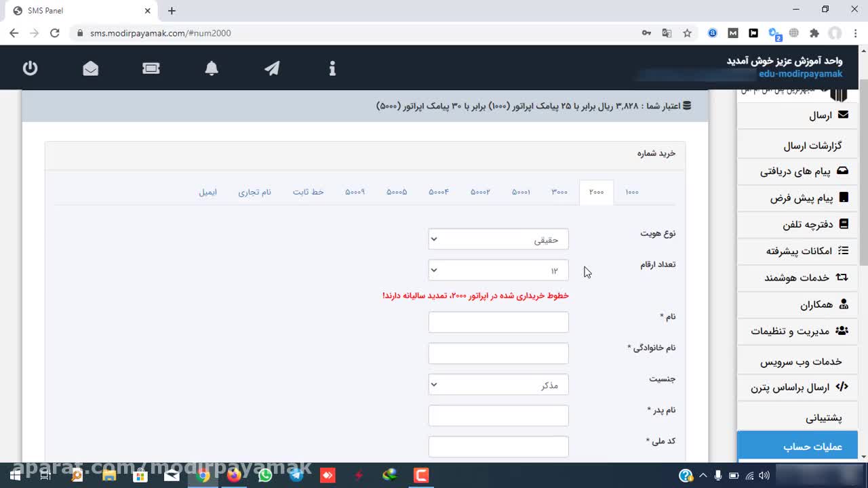The image size is (868, 488).
Task: Open دفترچه تلفن sidebar item
Action: click(x=807, y=224)
